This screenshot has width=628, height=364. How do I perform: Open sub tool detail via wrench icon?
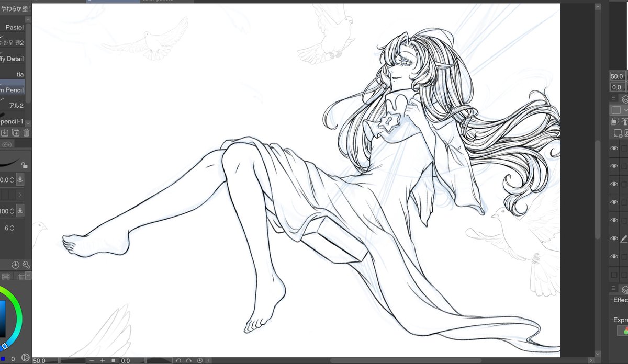[26, 265]
